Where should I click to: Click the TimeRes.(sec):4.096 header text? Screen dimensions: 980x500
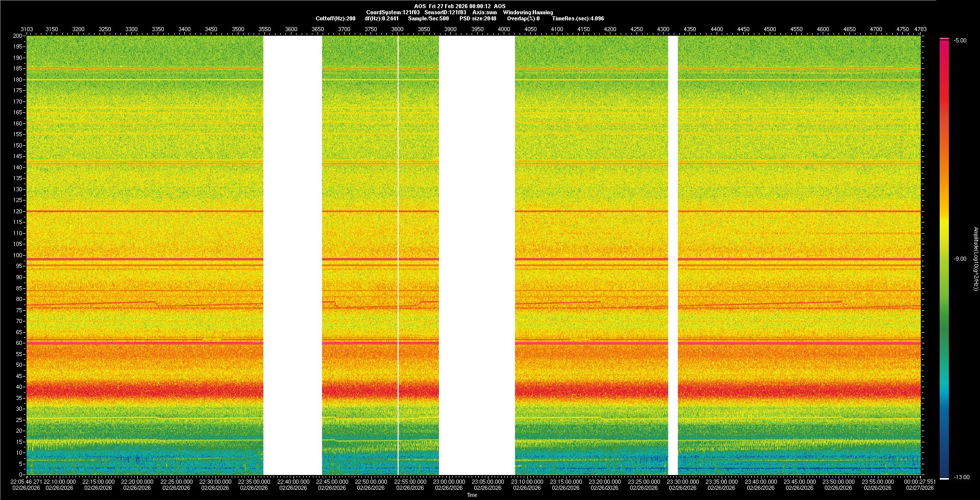578,18
